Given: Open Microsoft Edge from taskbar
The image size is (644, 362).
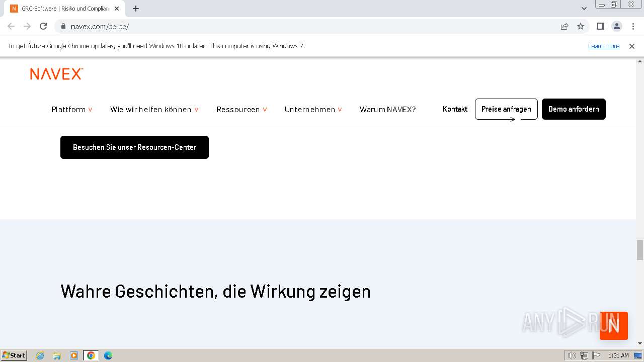Looking at the screenshot, I should [108, 355].
